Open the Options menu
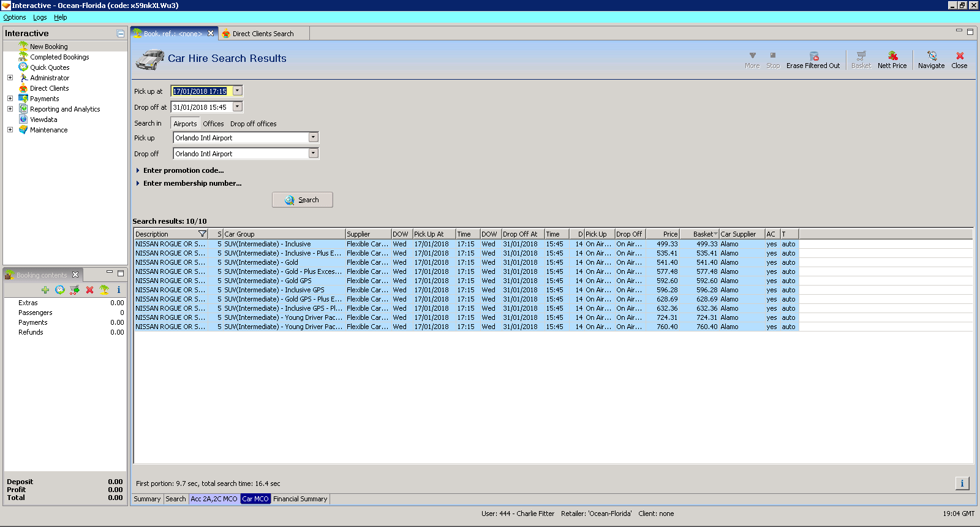The image size is (980, 527). [15, 17]
